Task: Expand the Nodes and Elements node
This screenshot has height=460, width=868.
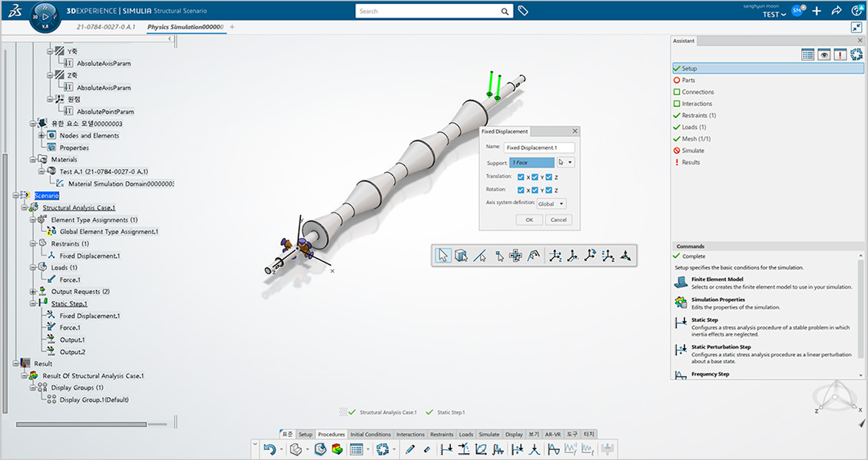Action: pos(41,136)
